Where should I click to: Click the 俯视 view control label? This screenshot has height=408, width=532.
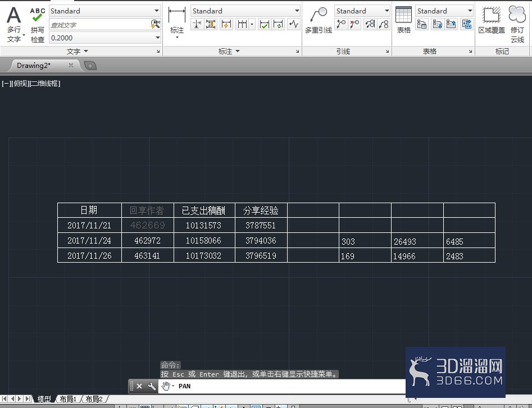[20, 84]
